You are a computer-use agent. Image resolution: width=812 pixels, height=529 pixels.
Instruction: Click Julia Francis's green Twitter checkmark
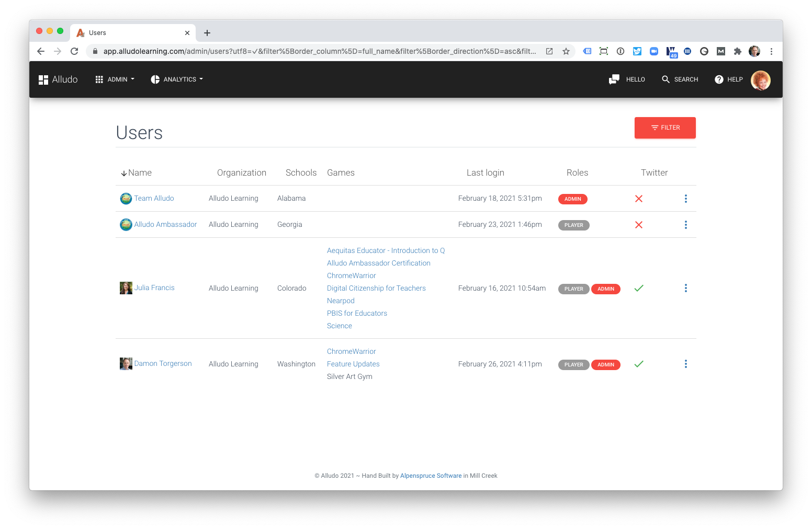[x=639, y=288]
